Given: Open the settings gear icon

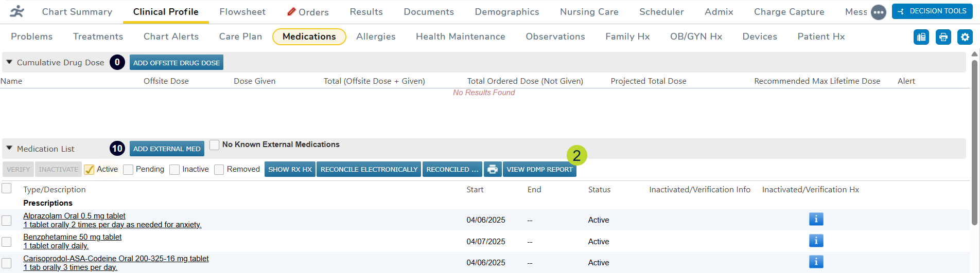Looking at the screenshot, I should (x=965, y=37).
